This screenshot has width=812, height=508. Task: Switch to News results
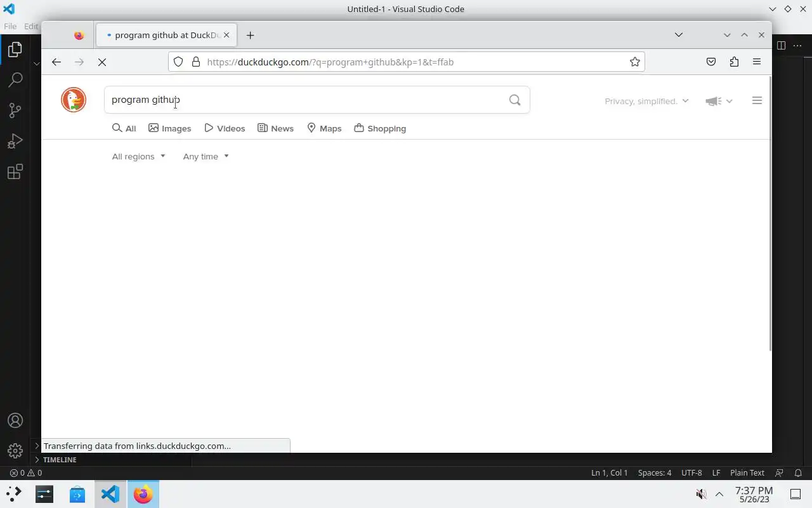275,128
